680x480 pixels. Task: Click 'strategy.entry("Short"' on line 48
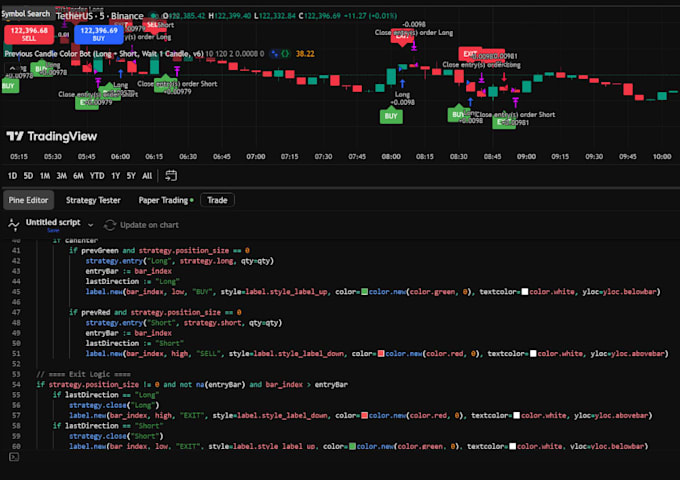pos(131,323)
